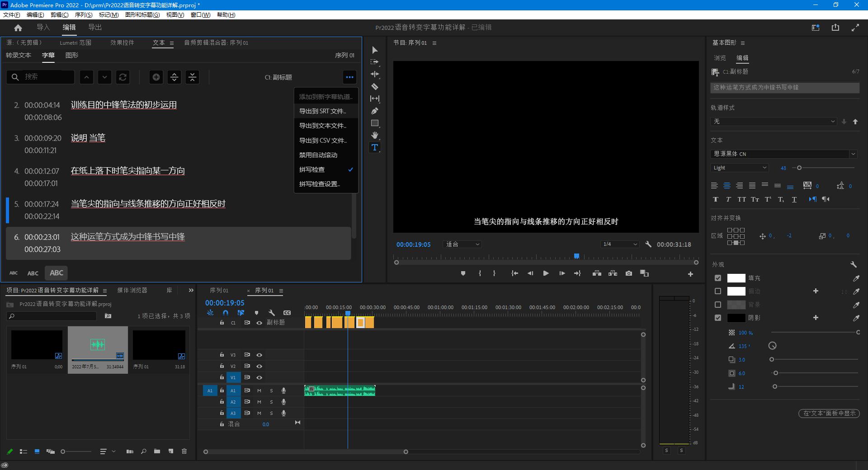The width and height of the screenshot is (868, 470).
Task: Click the refresh captions icon in Text panel
Action: (123, 77)
